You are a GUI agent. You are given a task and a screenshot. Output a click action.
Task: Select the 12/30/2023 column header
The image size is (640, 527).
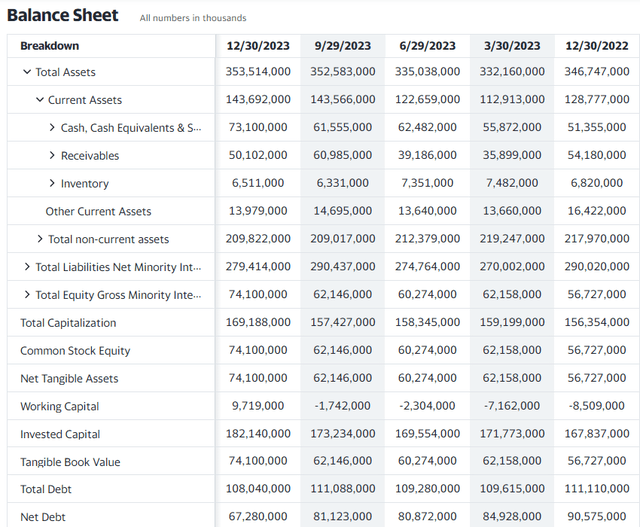258,46
